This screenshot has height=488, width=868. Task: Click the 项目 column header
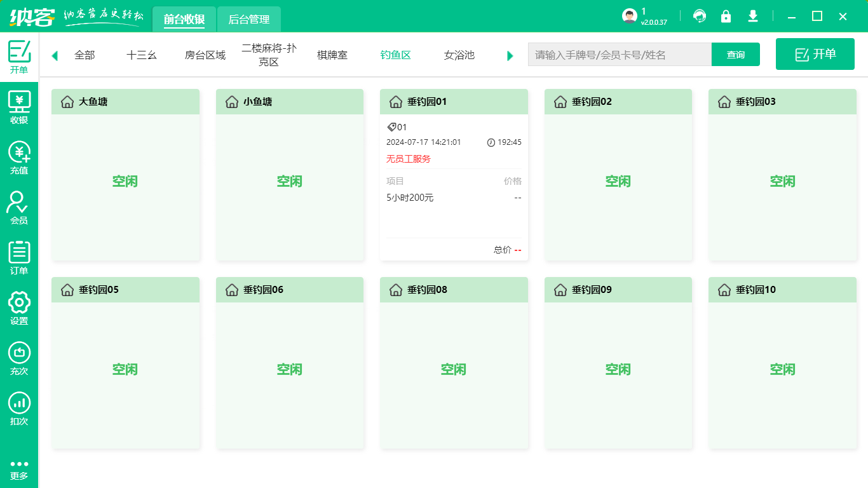pyautogui.click(x=395, y=181)
